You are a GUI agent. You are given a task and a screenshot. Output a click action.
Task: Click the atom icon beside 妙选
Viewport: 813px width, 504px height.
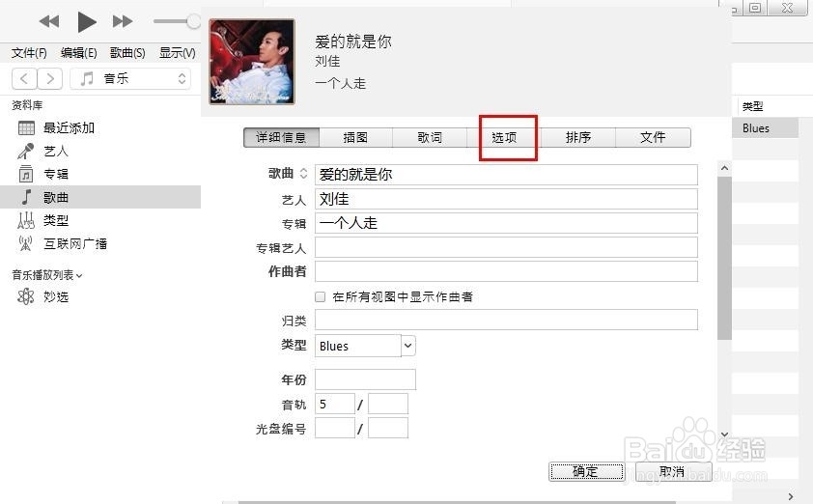25,296
